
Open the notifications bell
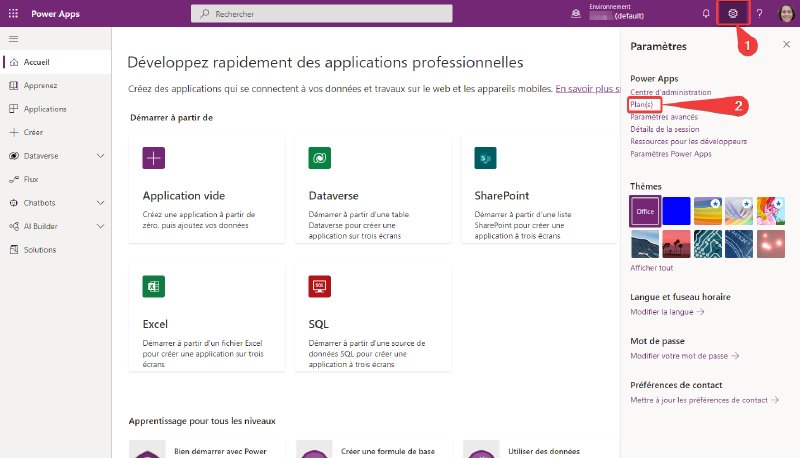pos(706,14)
